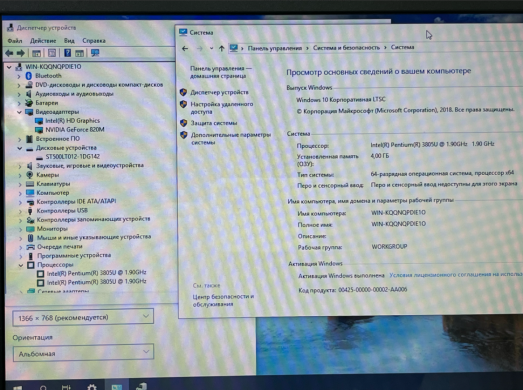Expand the Программные устройства node
Image resolution: width=523 pixels, height=390 pixels.
pyautogui.click(x=21, y=256)
